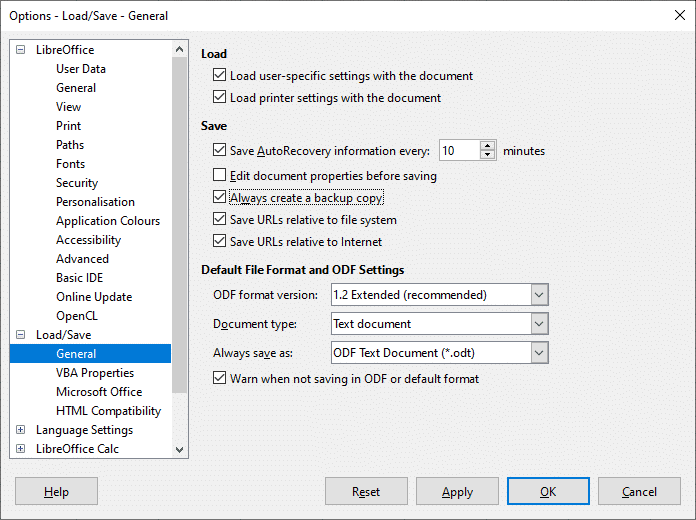Click the Language Settings tree label
The image size is (696, 520).
coord(84,430)
